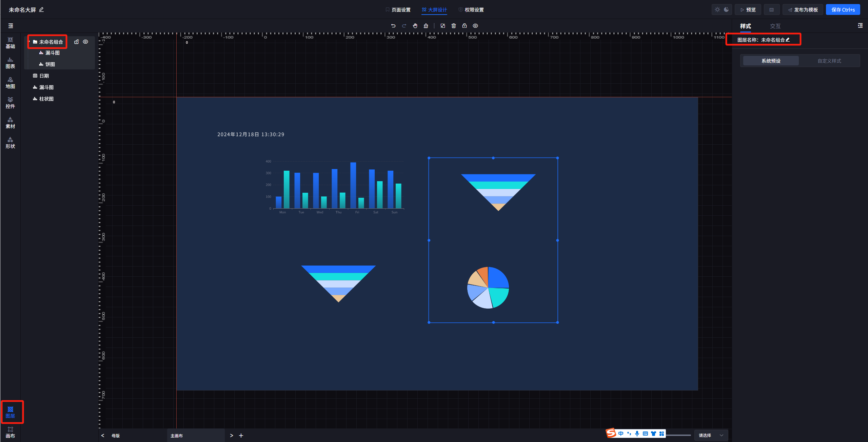Switch to dark mode moon icon

[726, 9]
